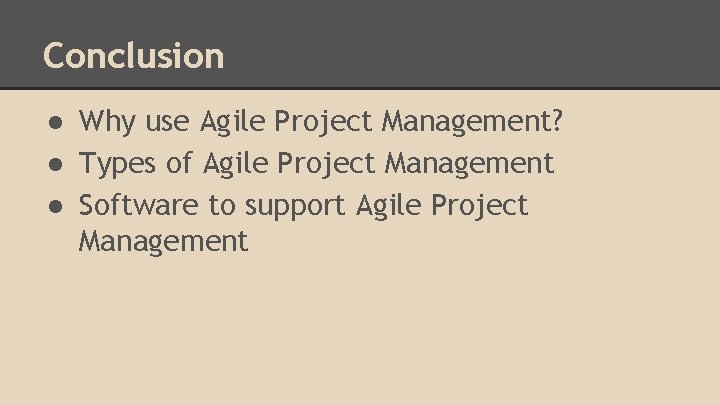
Task: Click the word "to" in third bullet
Action: click(x=221, y=205)
